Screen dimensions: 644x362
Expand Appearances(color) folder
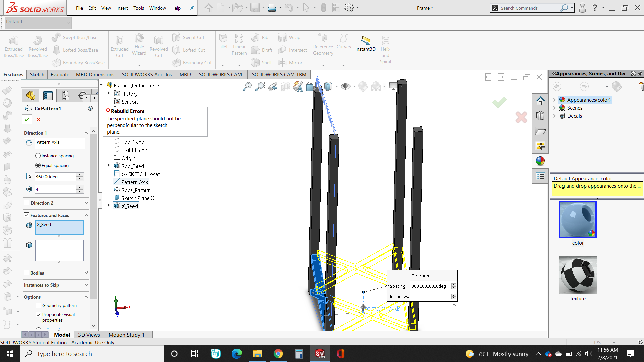pos(554,100)
